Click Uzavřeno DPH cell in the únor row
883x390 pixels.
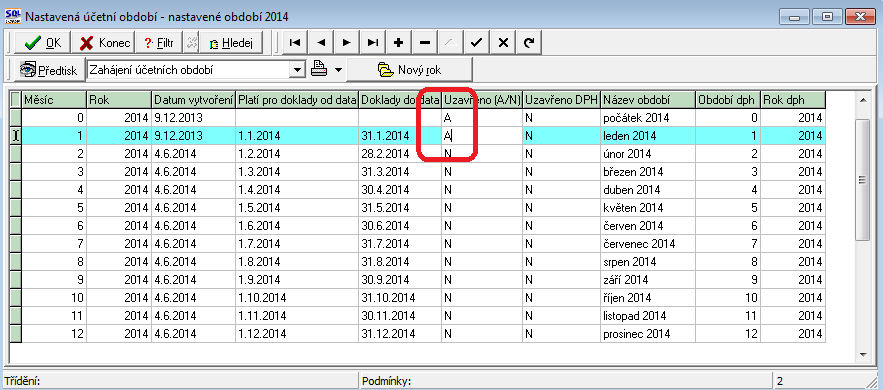coord(561,154)
